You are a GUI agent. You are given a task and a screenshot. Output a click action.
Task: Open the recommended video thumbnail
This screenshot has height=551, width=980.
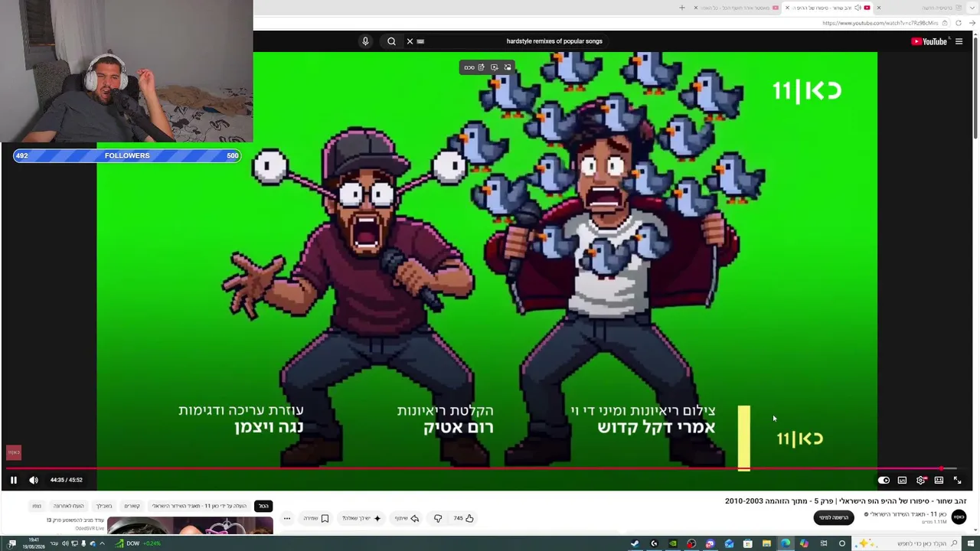point(190,525)
